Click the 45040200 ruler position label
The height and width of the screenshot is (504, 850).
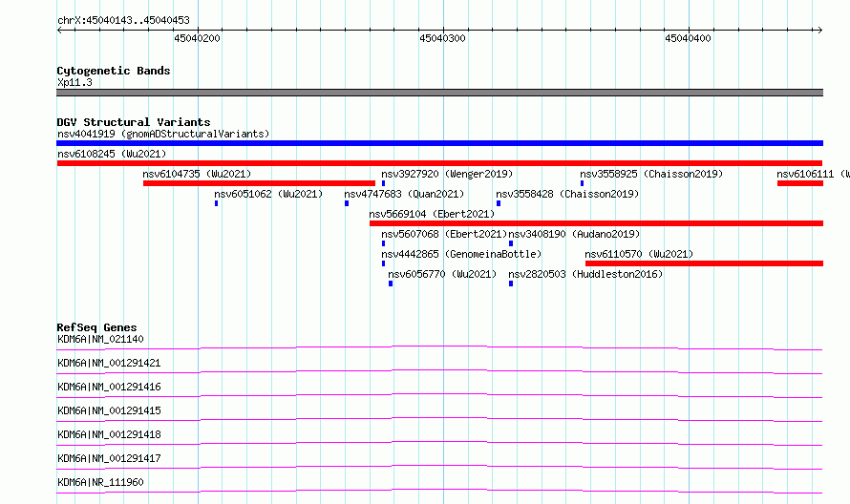pyautogui.click(x=198, y=38)
